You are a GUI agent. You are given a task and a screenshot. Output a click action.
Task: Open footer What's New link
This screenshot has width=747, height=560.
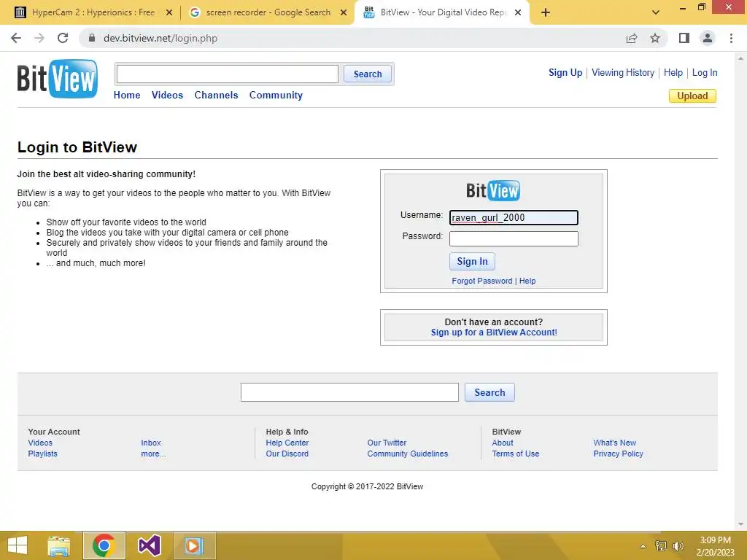(614, 443)
